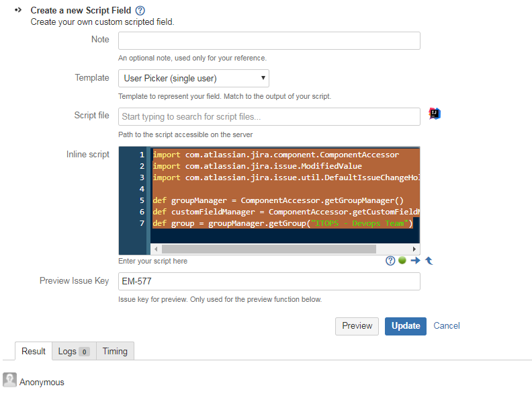Click the editor horizontal scrollbar thumb
This screenshot has width=532, height=398.
[269, 249]
